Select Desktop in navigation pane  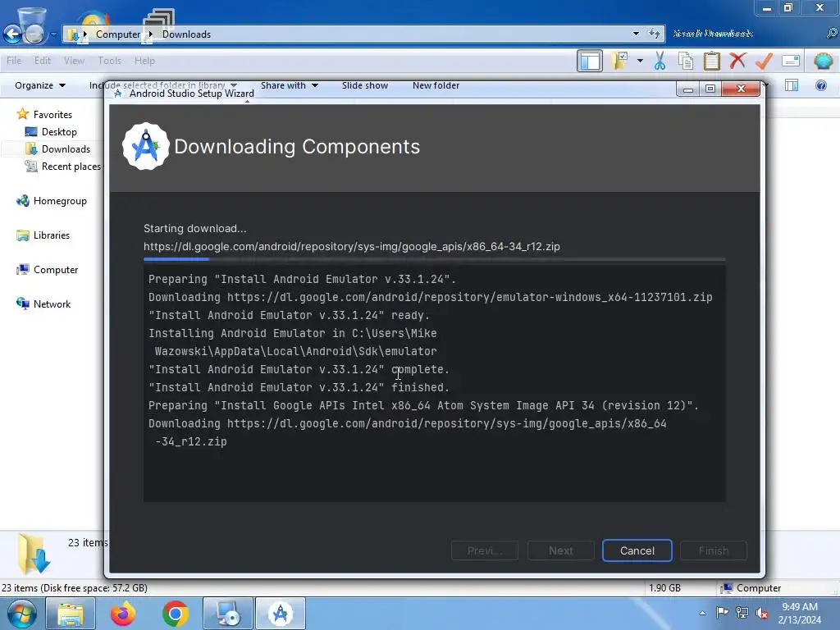click(x=59, y=132)
